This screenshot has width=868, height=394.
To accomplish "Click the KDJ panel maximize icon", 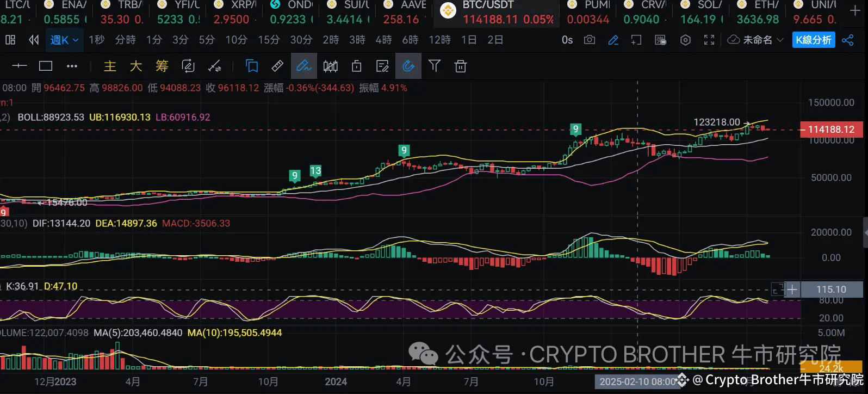I will (x=778, y=289).
